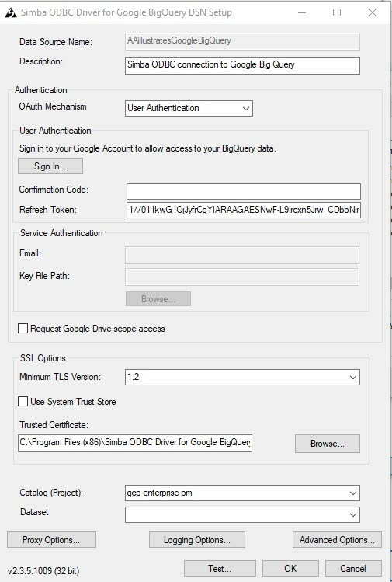
Task: Click the Data Source Name field
Action: [x=242, y=41]
